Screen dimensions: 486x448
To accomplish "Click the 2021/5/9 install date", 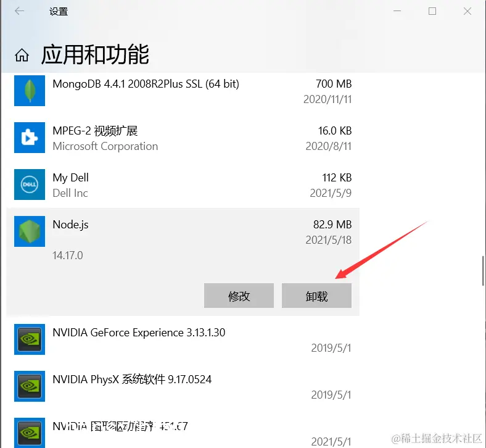I will click(331, 193).
